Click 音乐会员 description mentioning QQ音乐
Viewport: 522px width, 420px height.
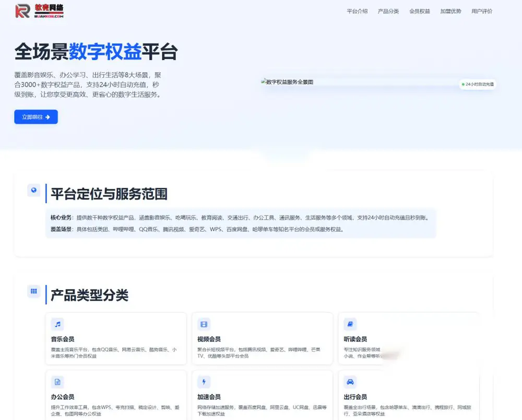tap(114, 353)
